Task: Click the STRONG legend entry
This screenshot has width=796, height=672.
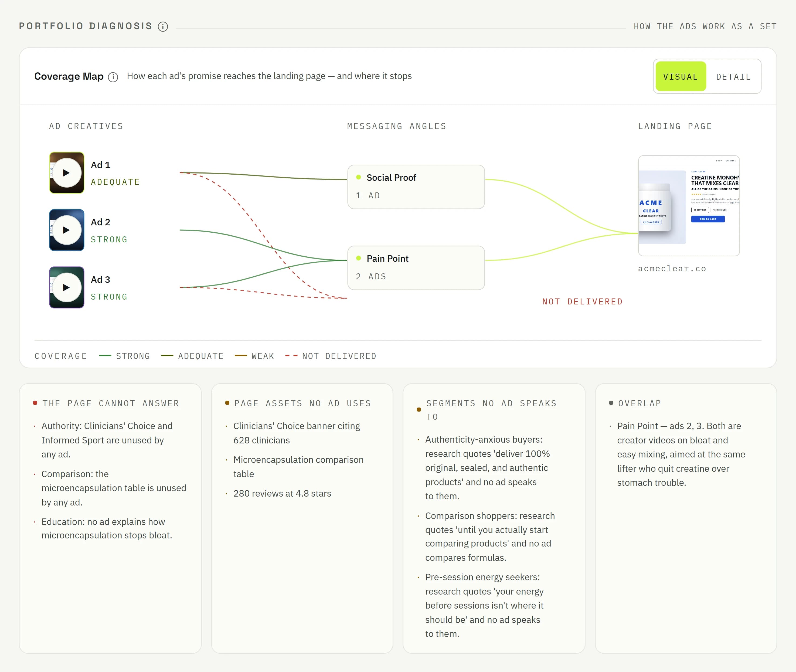Action: coord(125,356)
